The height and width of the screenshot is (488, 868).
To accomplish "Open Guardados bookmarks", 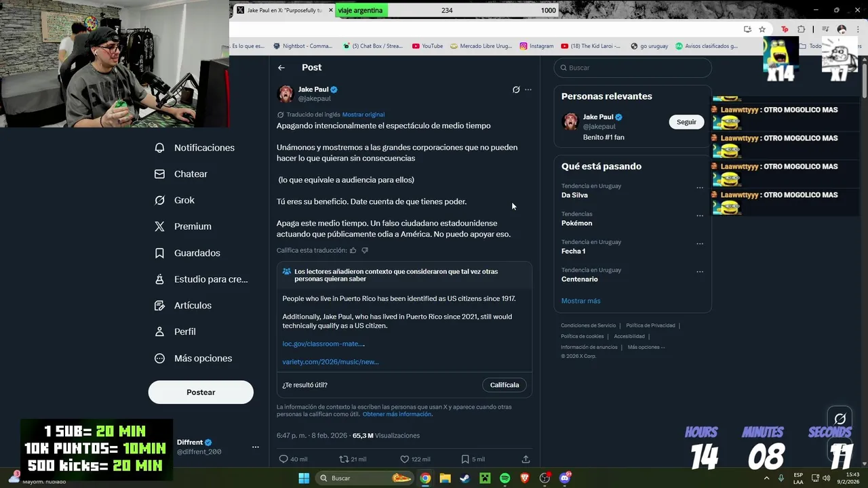I will click(187, 253).
